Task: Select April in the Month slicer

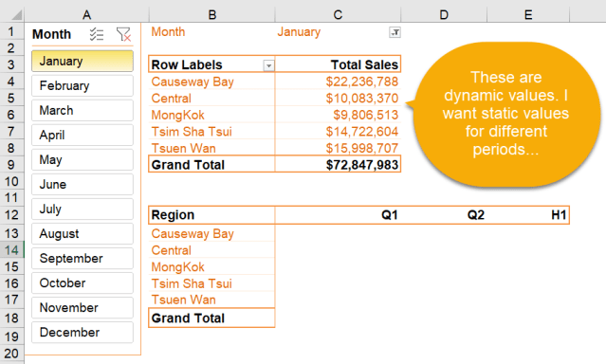Action: tap(83, 136)
